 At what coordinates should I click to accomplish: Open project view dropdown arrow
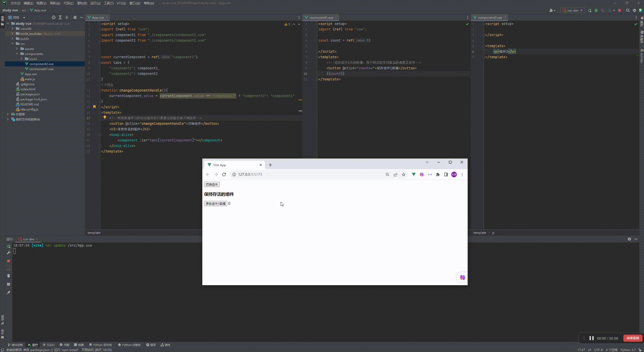tap(24, 18)
